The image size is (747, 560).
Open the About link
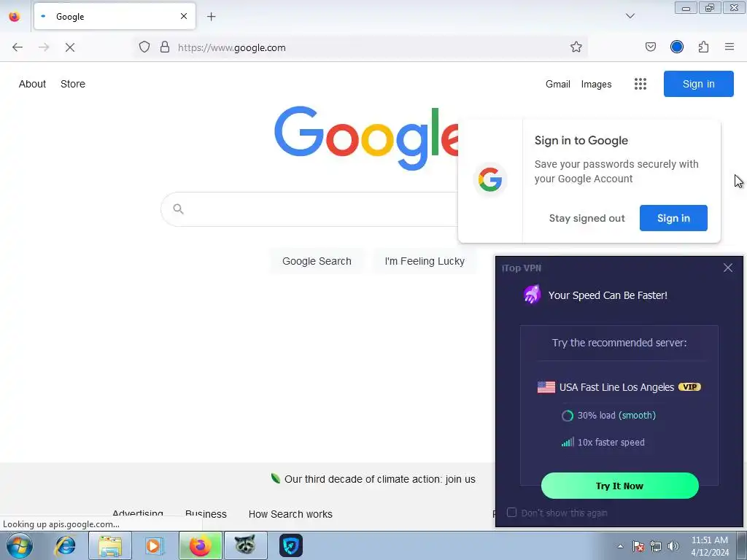32,84
